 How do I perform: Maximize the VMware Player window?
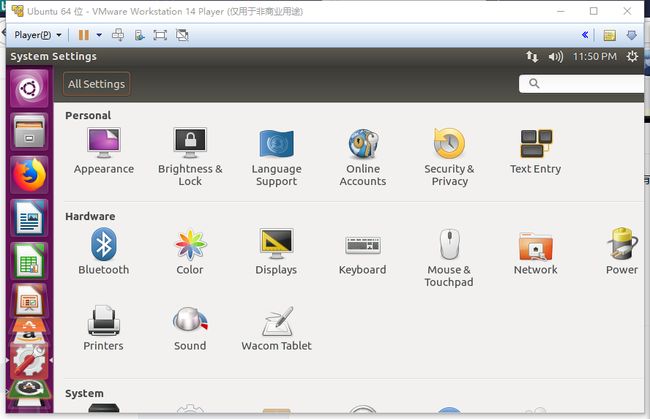[x=594, y=11]
